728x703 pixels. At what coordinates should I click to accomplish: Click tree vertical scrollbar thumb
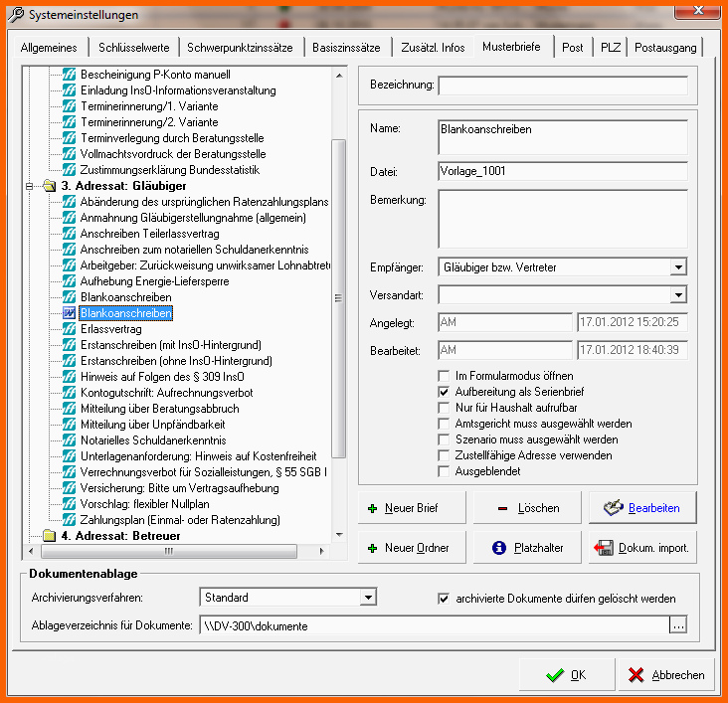click(x=339, y=298)
